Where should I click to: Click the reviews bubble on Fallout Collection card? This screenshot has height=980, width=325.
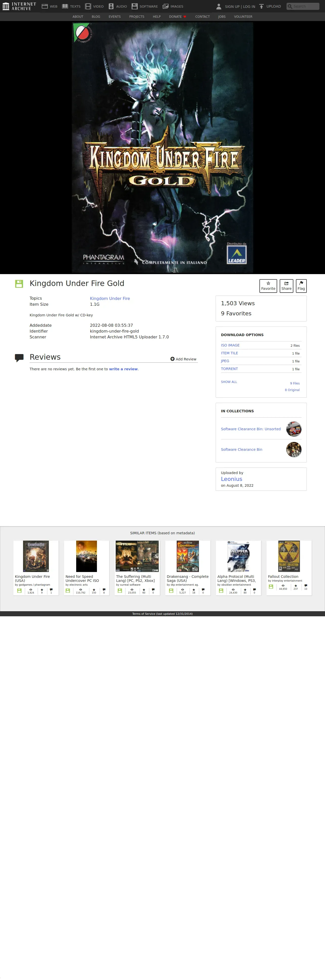tap(306, 585)
